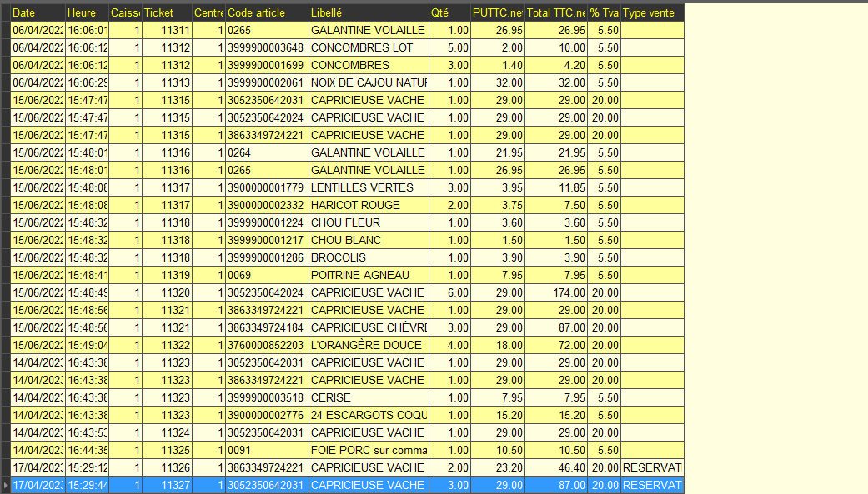Click the BROCOLIS label cell
Screen dimensions: 868x494
click(369, 257)
